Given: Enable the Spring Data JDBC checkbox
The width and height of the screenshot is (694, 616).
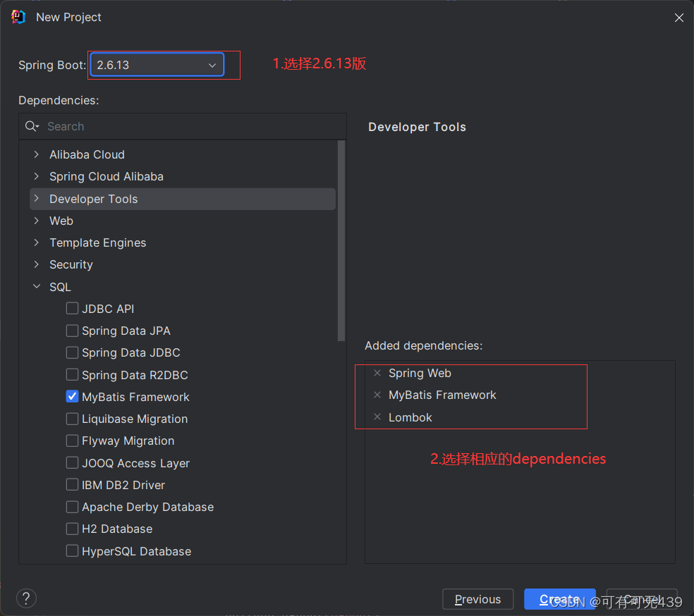Looking at the screenshot, I should [72, 352].
